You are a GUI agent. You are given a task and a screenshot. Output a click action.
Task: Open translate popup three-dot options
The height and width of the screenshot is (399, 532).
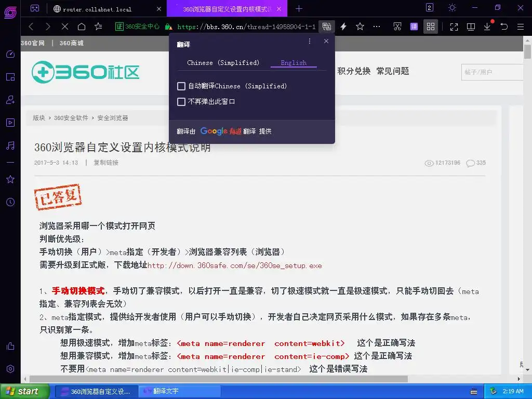(310, 41)
